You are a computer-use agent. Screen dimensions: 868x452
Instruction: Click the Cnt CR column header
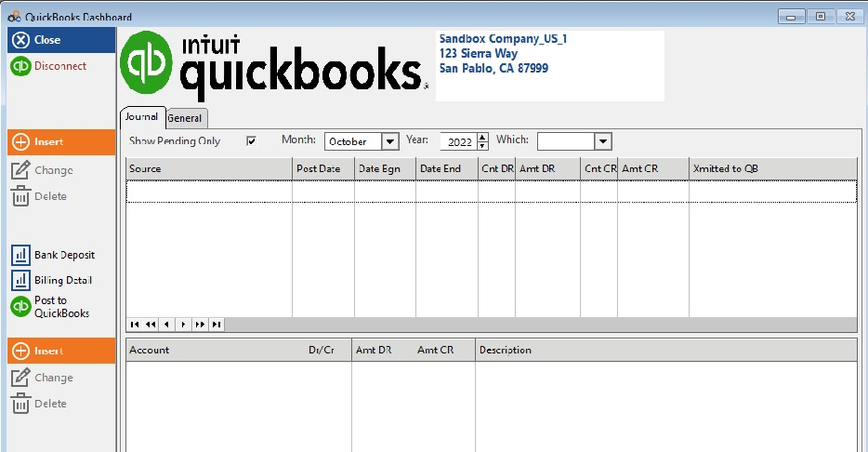(x=599, y=169)
